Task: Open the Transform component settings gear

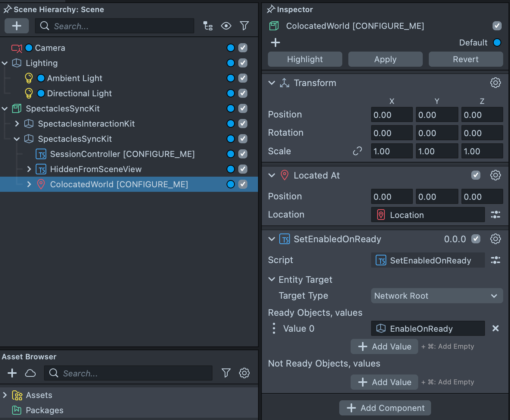Action: (x=495, y=83)
